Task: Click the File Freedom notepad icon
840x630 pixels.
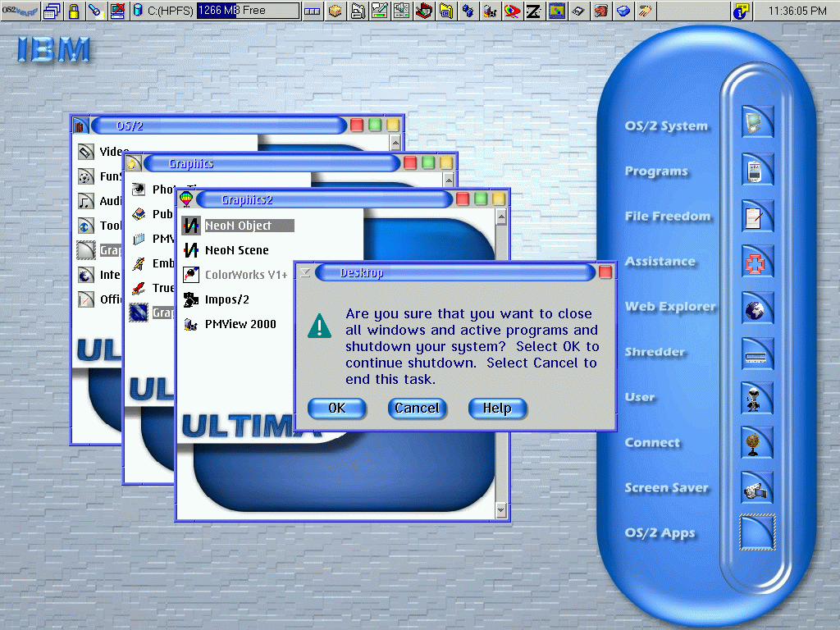Action: pos(756,217)
